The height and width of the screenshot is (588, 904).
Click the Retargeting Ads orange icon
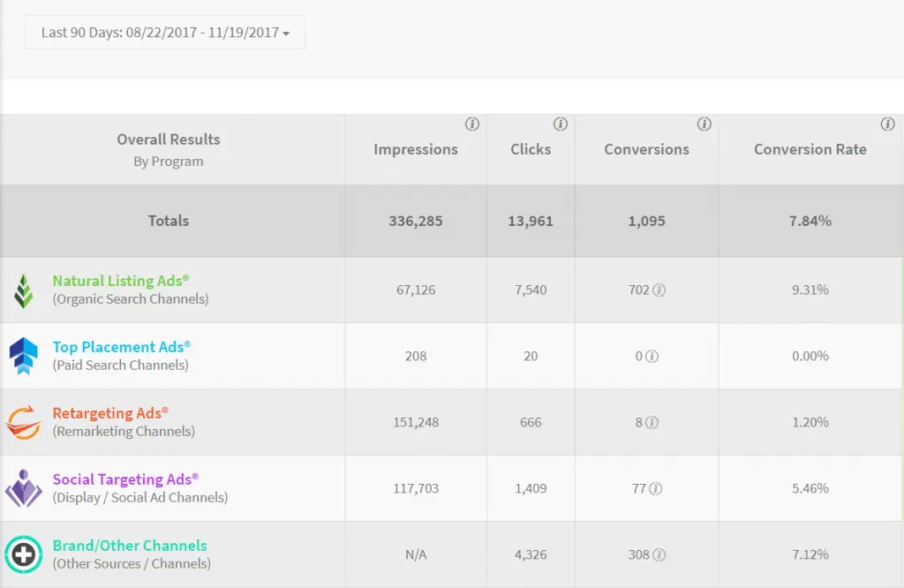(24, 422)
